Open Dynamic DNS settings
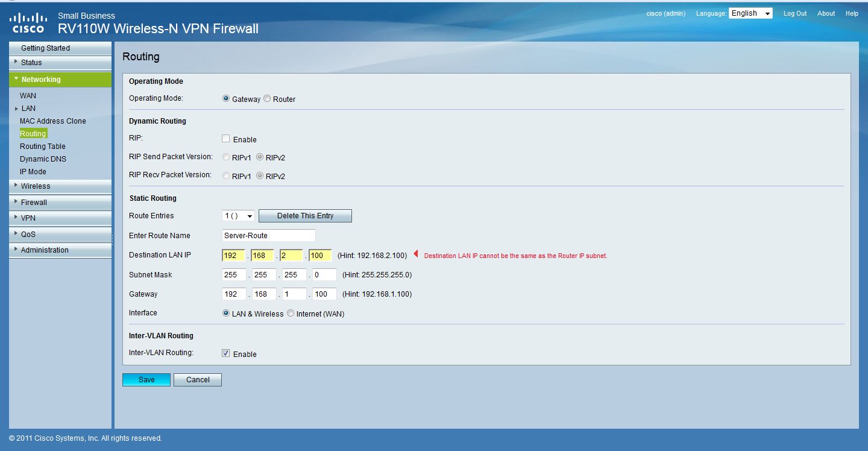This screenshot has width=868, height=451. (43, 159)
